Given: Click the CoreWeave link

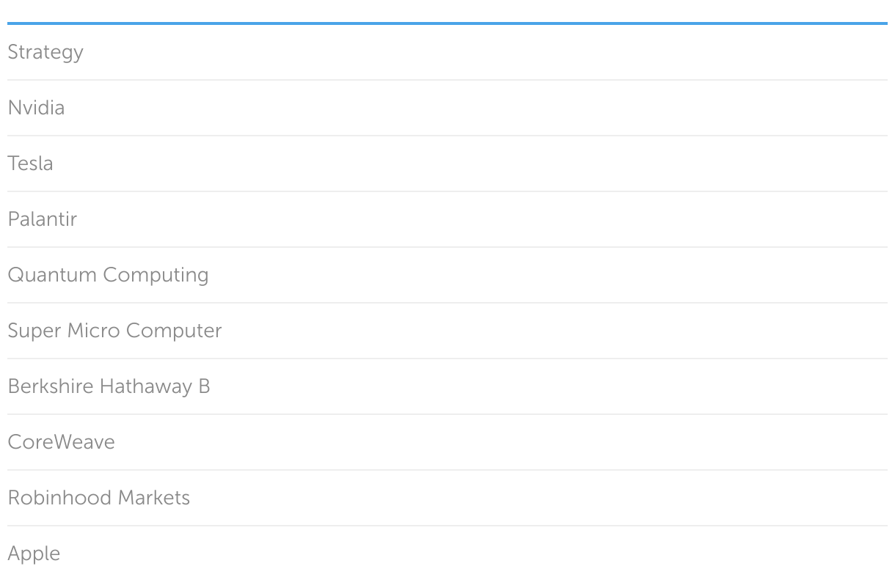Looking at the screenshot, I should point(61,442).
